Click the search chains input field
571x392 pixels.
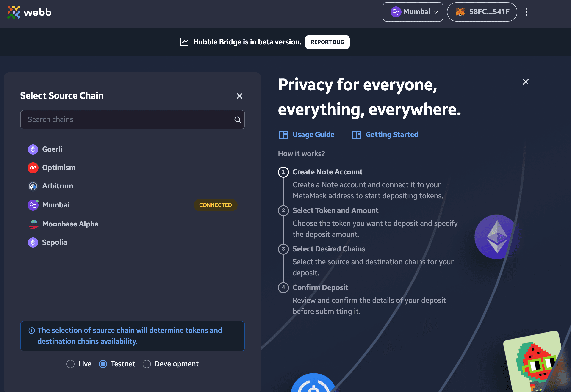132,119
